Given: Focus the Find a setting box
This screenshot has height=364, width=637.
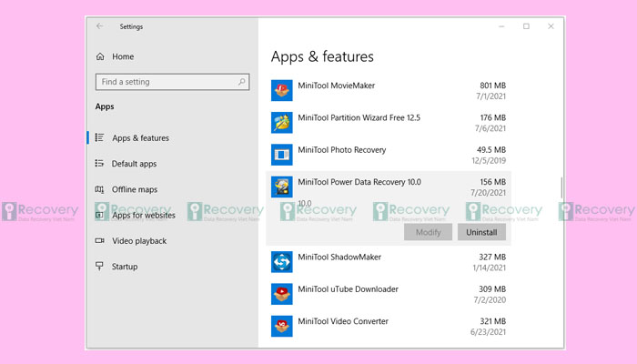Looking at the screenshot, I should point(172,82).
